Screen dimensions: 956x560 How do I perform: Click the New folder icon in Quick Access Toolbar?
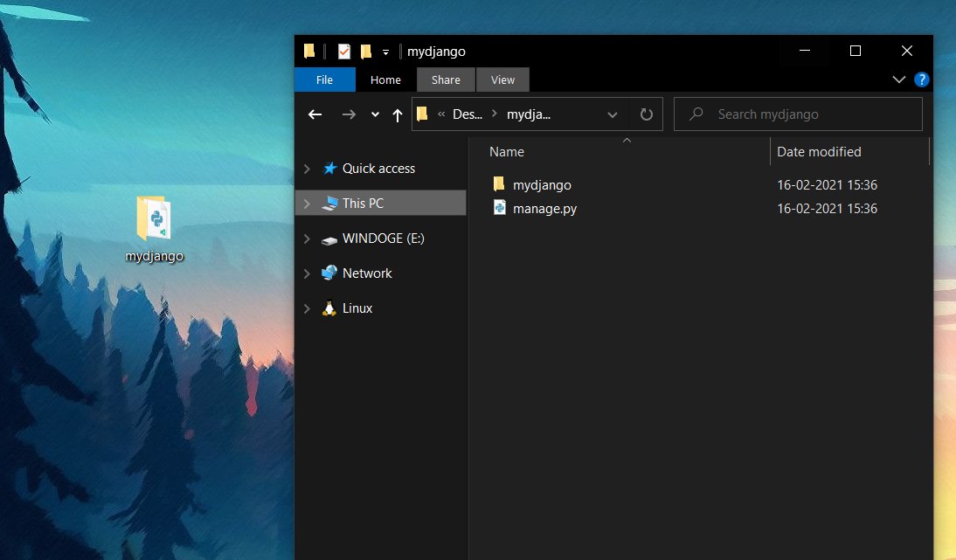tap(366, 51)
